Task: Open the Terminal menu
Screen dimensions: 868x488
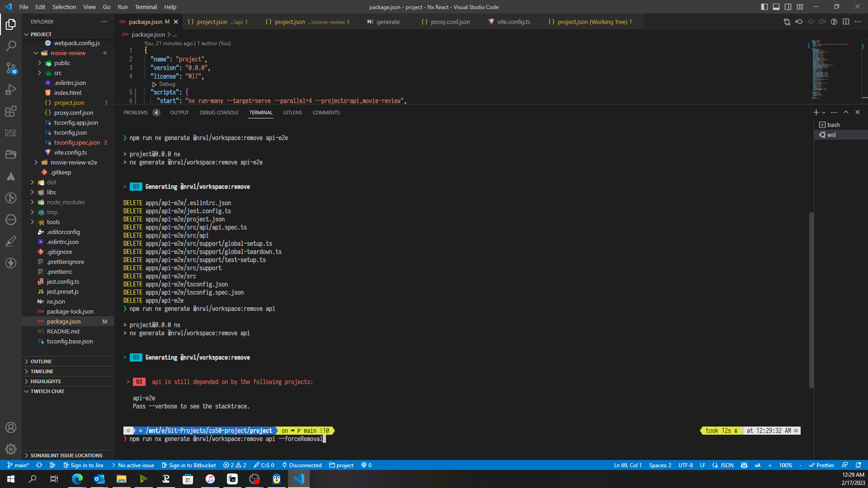Action: [x=146, y=7]
